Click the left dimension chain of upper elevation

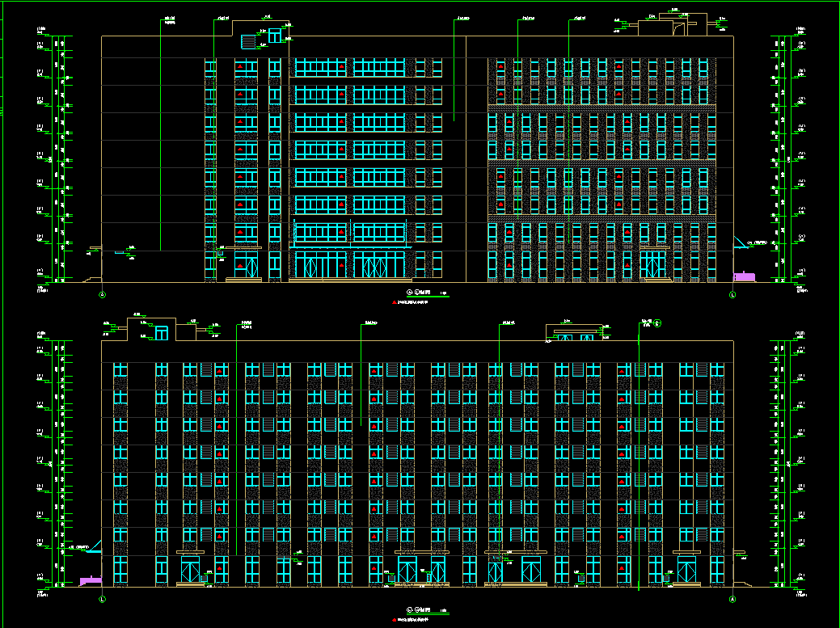click(x=58, y=159)
